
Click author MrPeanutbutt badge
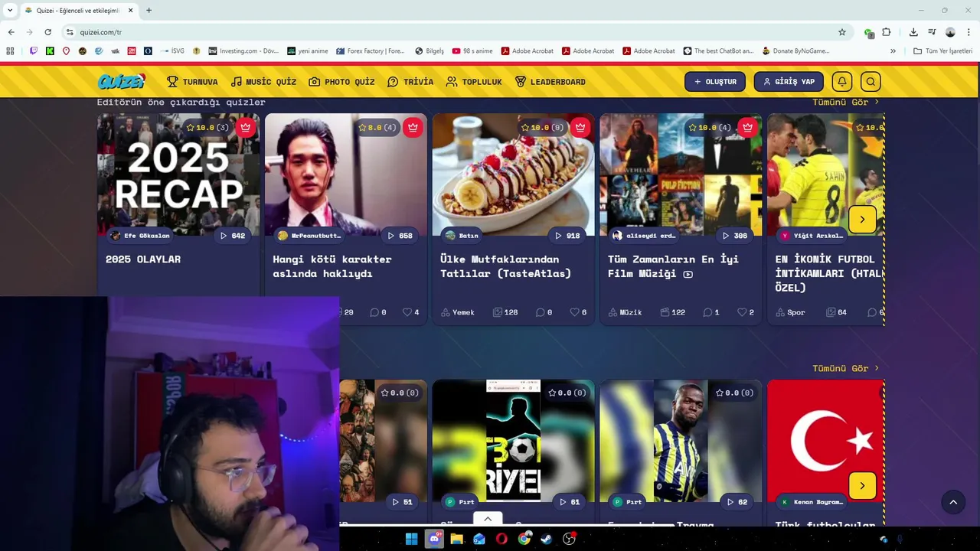(x=309, y=236)
